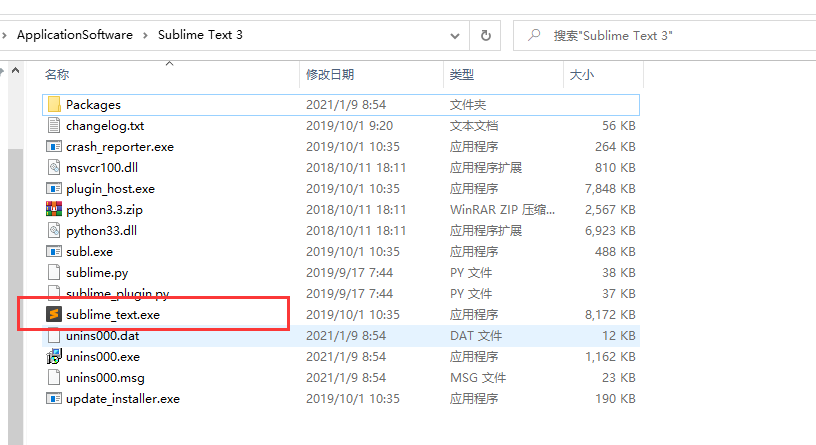
Task: Select the plugin_host.exe application icon
Action: tap(54, 188)
